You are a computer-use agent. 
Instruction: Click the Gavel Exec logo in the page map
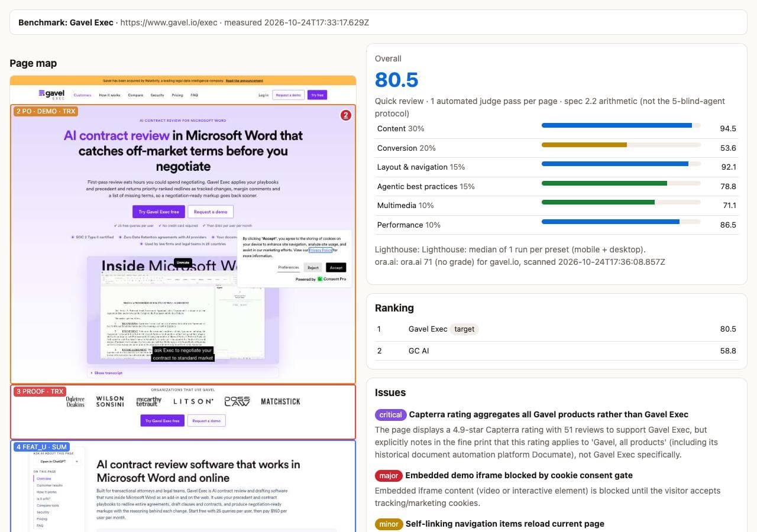tap(51, 95)
